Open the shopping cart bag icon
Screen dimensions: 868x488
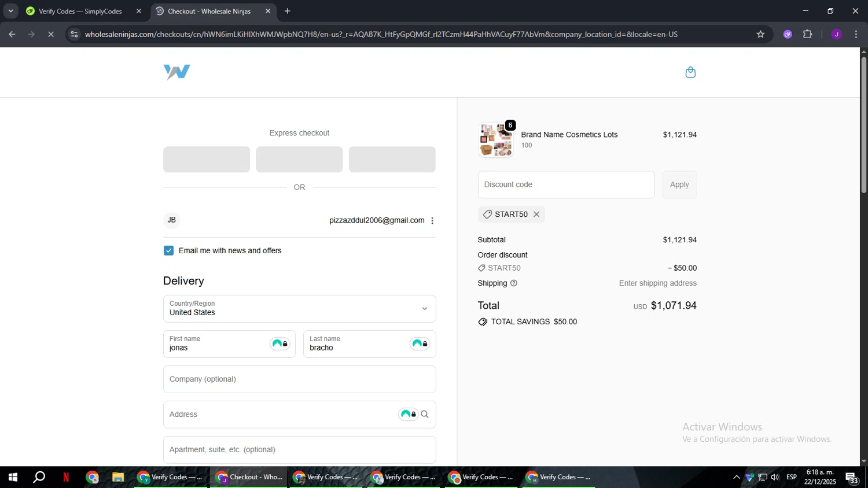click(x=690, y=72)
